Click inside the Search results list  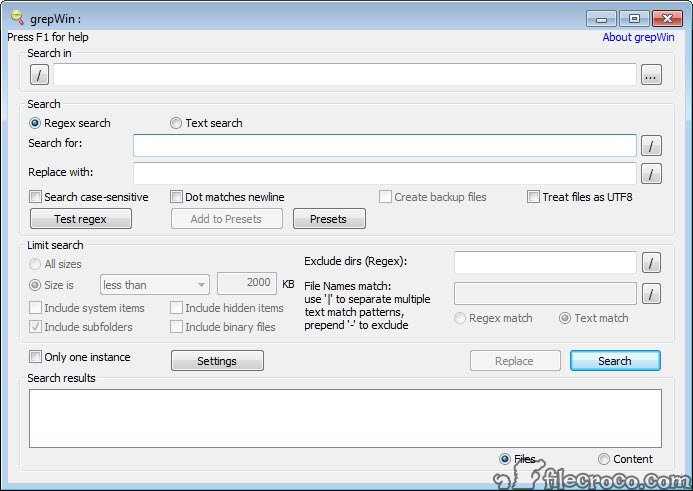[345, 418]
